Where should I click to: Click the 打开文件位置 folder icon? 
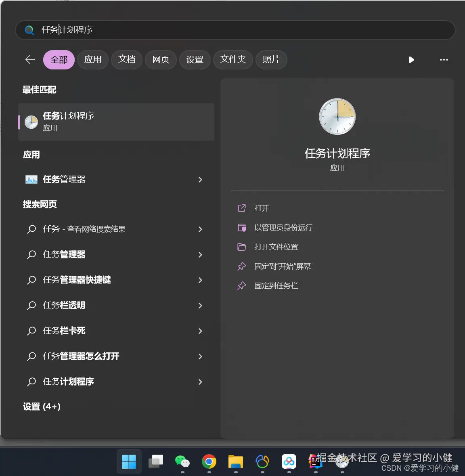(242, 247)
